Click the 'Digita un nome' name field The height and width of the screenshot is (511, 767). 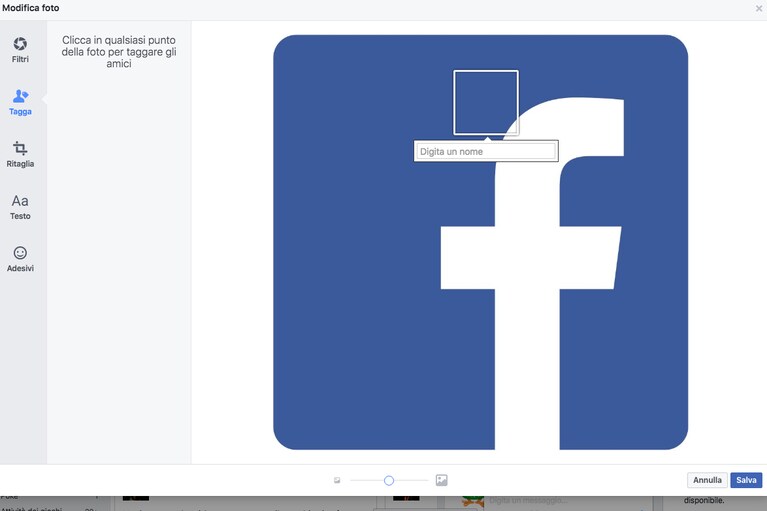coord(486,152)
